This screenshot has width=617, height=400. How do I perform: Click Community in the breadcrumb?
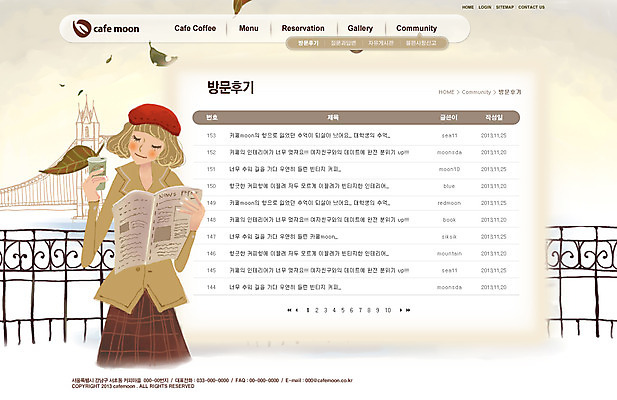point(476,92)
